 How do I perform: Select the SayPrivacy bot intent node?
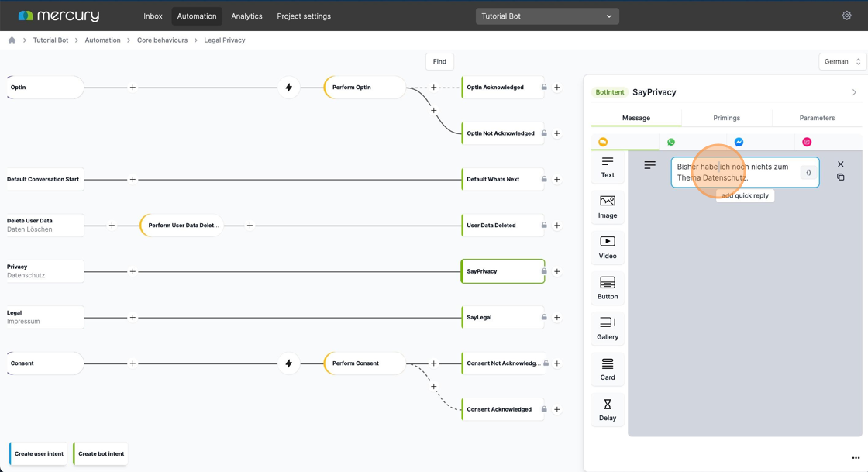(503, 271)
